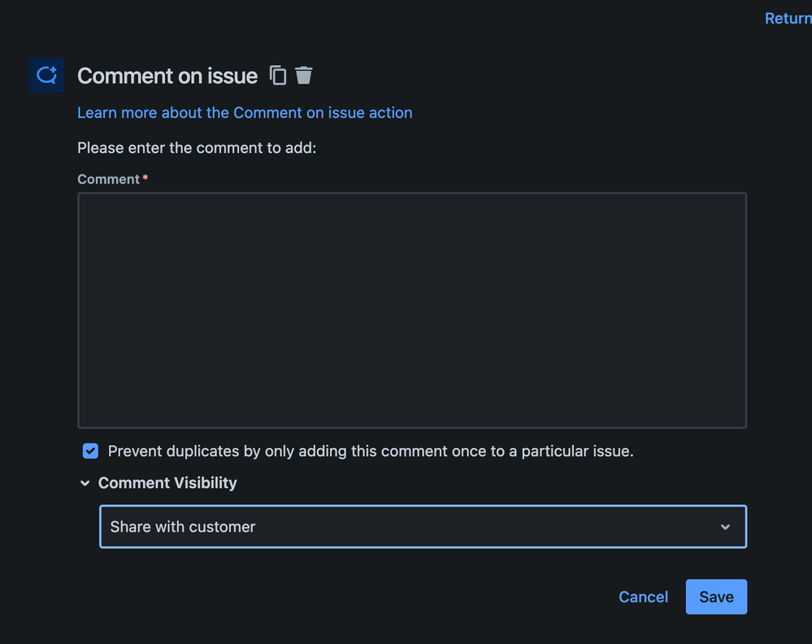The width and height of the screenshot is (812, 644).
Task: Open the Share with customer dropdown
Action: pos(423,527)
